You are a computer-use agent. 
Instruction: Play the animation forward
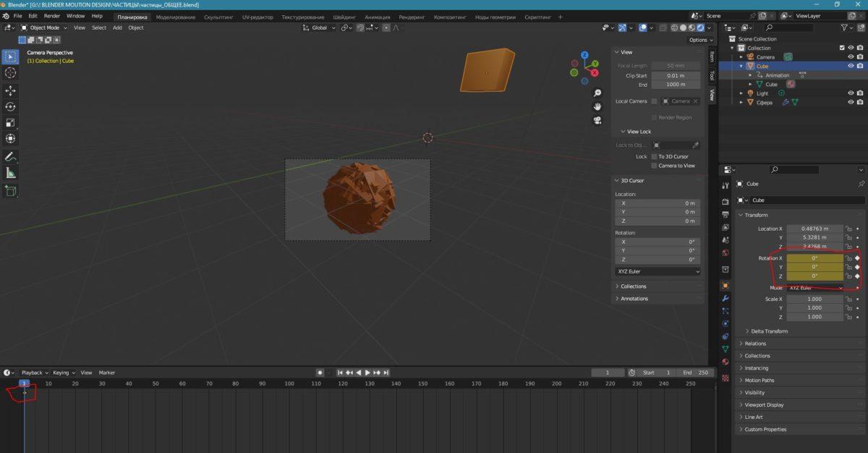point(367,373)
